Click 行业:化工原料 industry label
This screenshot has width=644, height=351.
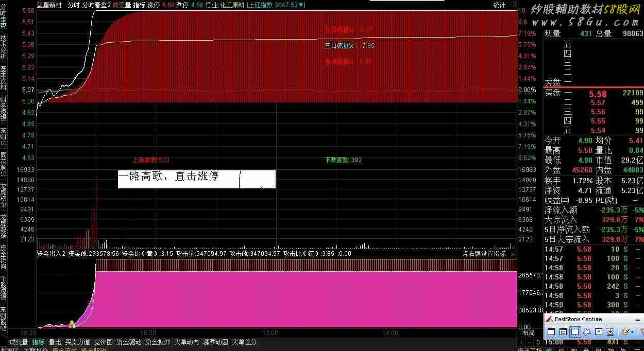225,5
